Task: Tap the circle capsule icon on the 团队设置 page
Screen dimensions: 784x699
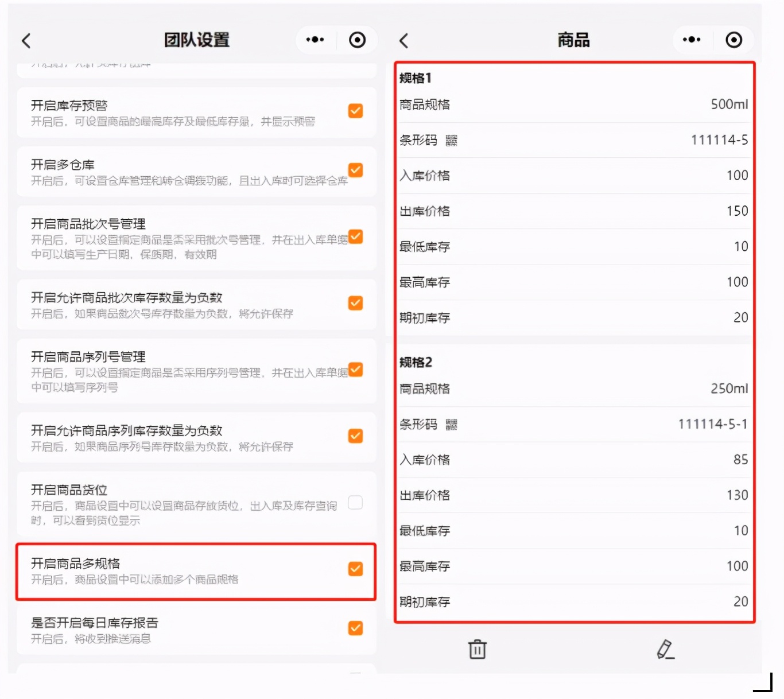Action: (x=358, y=40)
